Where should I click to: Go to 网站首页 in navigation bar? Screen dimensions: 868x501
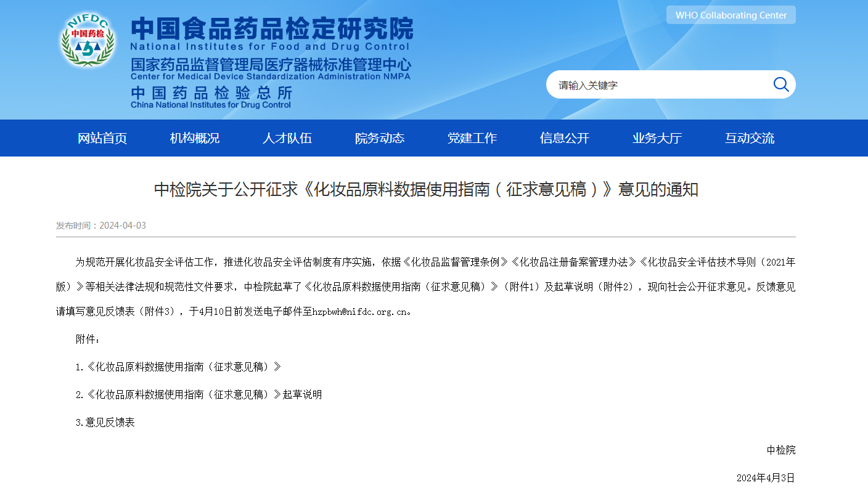click(x=102, y=138)
